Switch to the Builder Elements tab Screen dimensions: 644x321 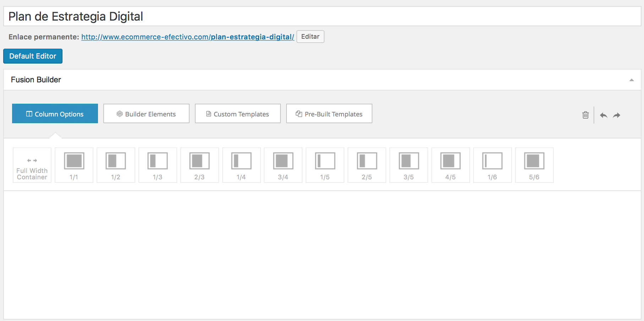pos(146,114)
